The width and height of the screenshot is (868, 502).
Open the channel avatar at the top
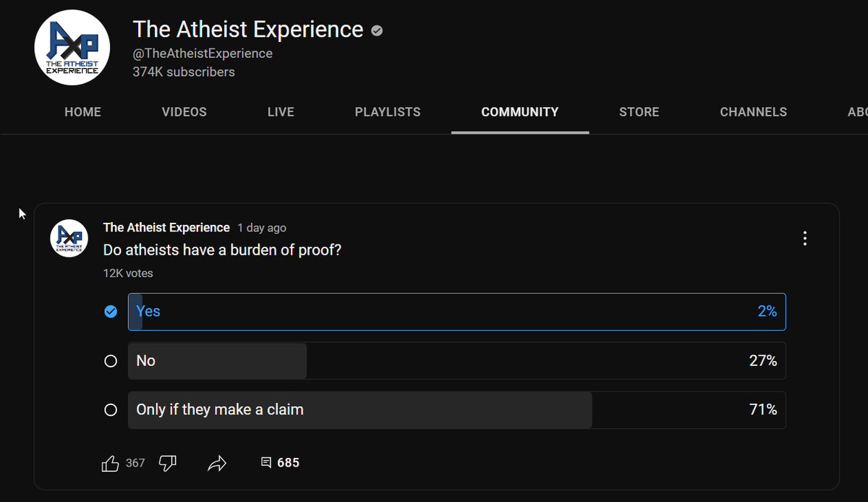(x=72, y=47)
